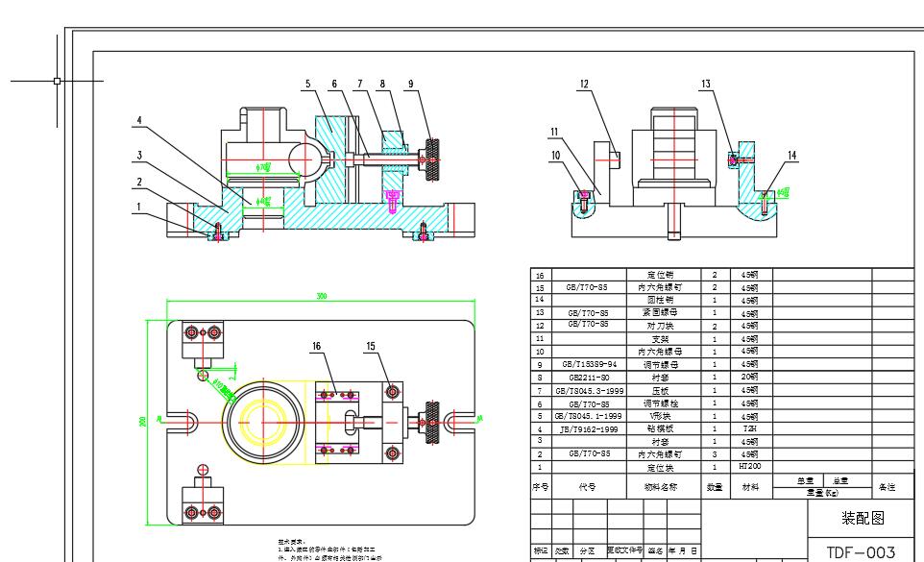Click the green "300" width dimension
Screen dimensions: 924x562
point(321,296)
